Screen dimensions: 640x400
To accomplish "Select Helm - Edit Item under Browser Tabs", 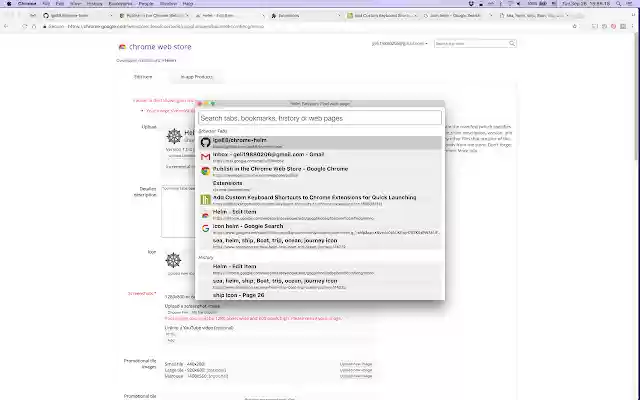I will [x=320, y=214].
